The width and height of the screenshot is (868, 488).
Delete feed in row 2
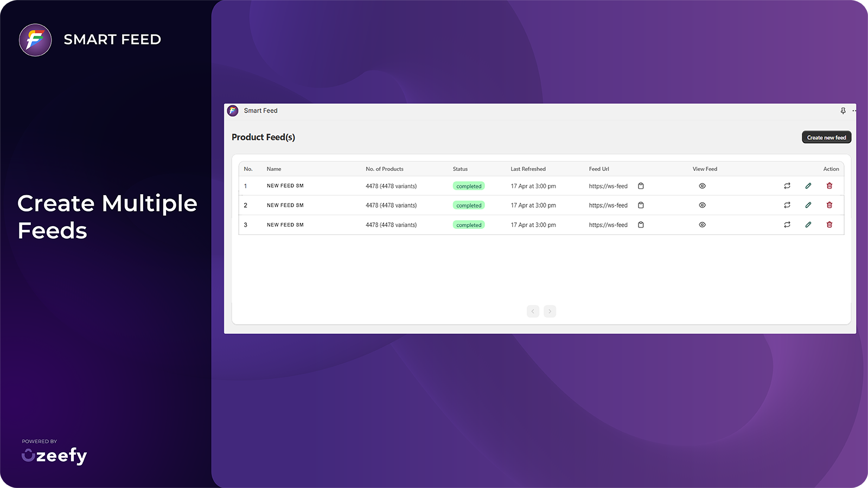click(829, 206)
